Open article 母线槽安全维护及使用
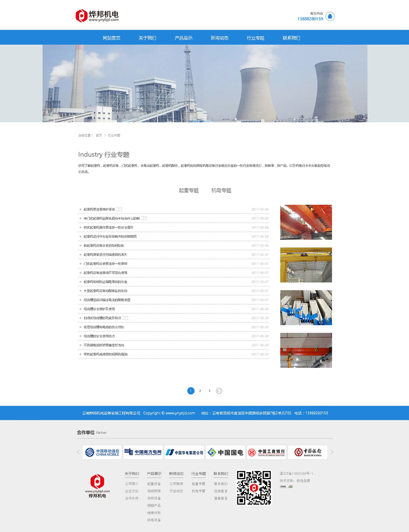The width and height of the screenshot is (409, 532). (99, 309)
